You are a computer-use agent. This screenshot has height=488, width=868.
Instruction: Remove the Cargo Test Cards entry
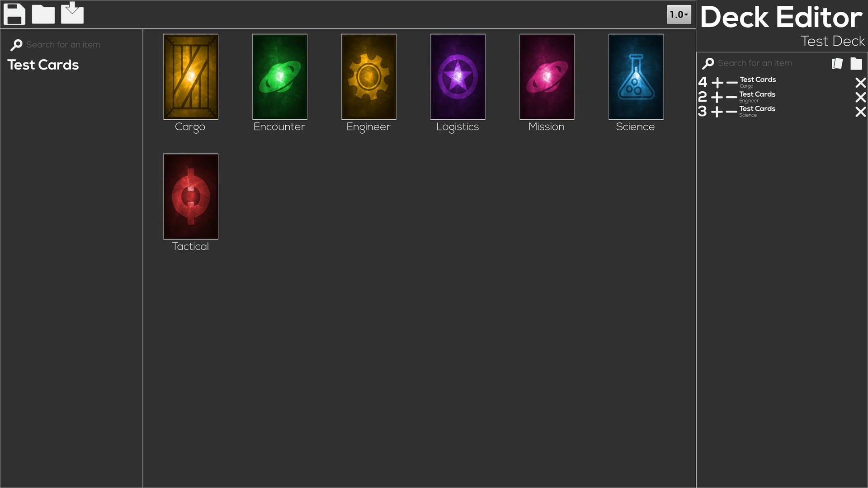pos(861,82)
